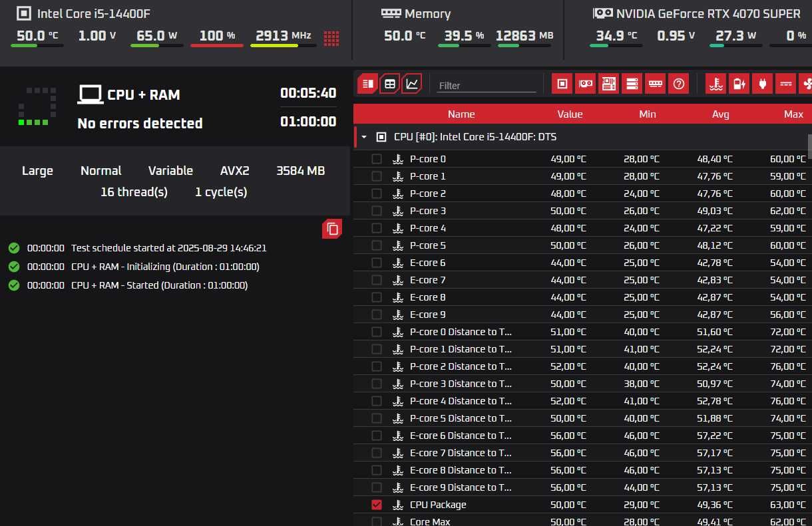Filter sensors by graphics card icon

pos(586,84)
